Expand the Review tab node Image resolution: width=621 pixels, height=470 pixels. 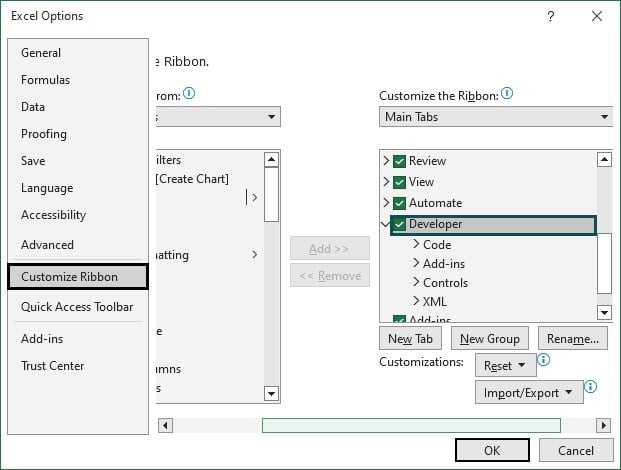tap(386, 161)
